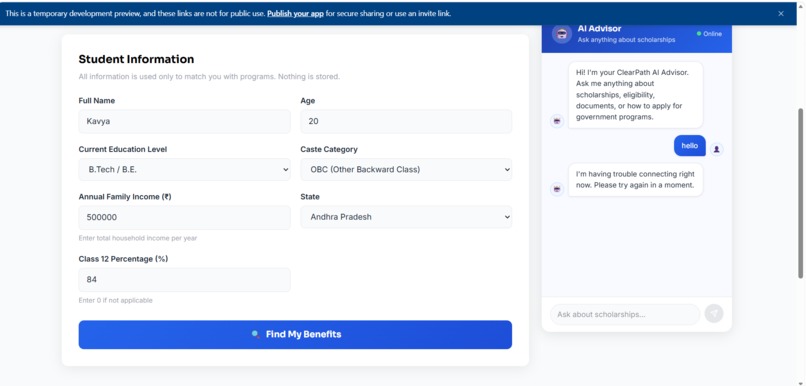This screenshot has width=806, height=386.
Task: Click the 'I'm having trouble connecting' message
Action: point(635,179)
